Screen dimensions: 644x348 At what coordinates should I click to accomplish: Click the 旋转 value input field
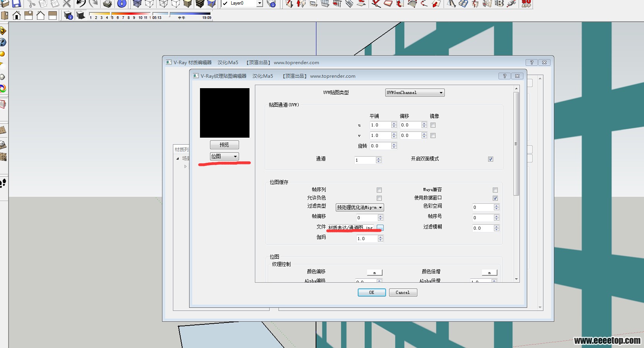(x=381, y=146)
